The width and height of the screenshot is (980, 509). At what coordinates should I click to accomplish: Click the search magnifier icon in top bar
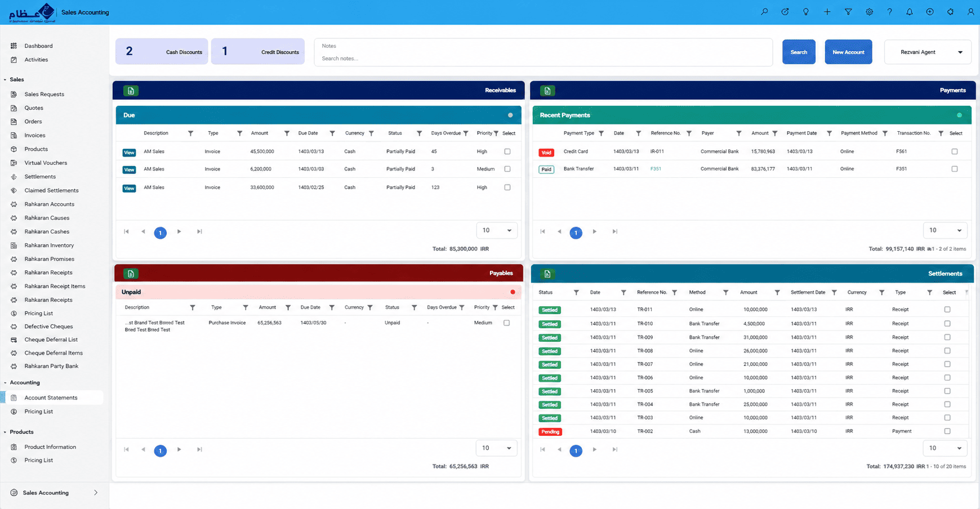764,12
